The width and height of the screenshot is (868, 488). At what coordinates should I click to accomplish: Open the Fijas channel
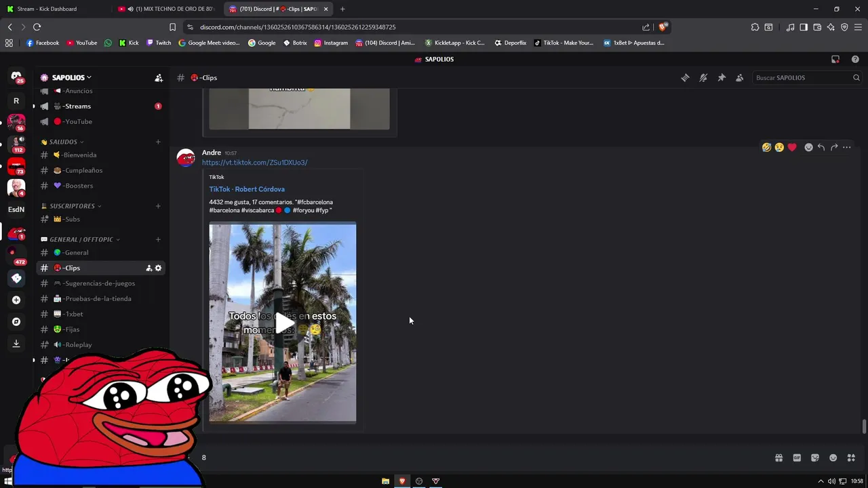point(100,329)
